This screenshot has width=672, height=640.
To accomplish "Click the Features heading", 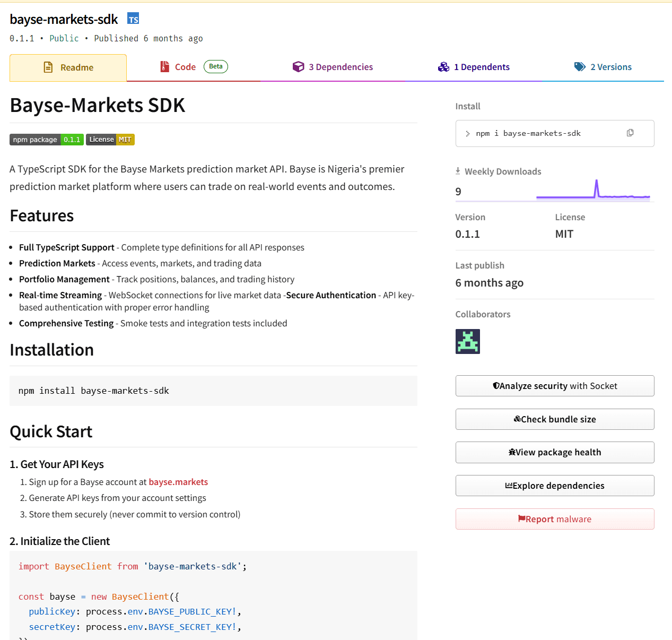I will coord(42,216).
